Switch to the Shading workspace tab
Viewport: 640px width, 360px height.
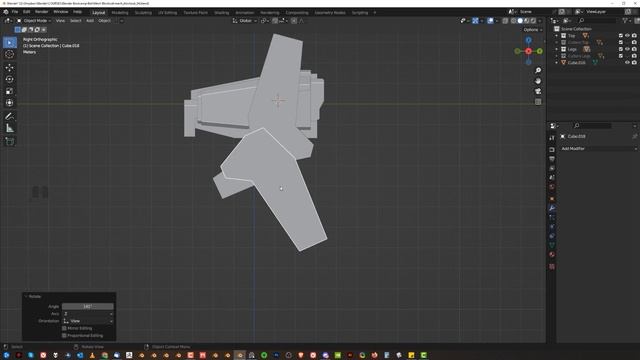tap(222, 13)
